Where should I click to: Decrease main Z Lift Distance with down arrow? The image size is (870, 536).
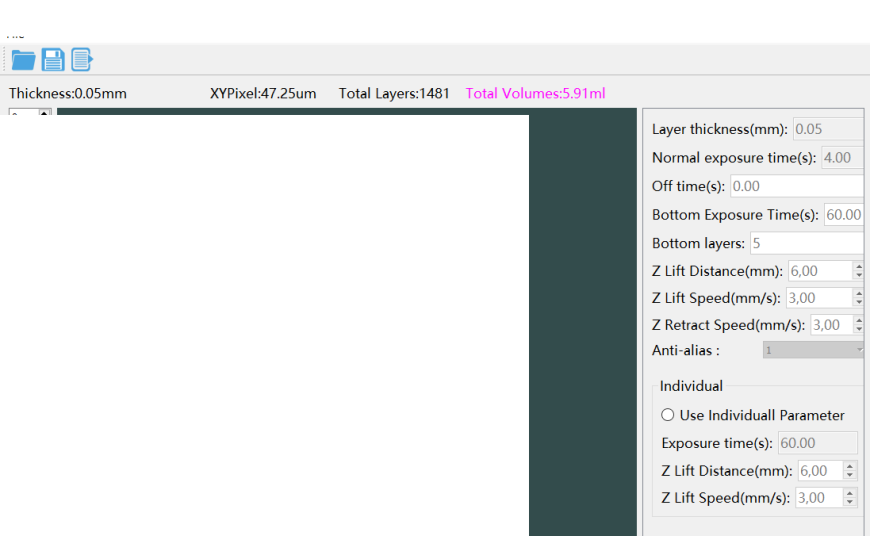click(858, 275)
